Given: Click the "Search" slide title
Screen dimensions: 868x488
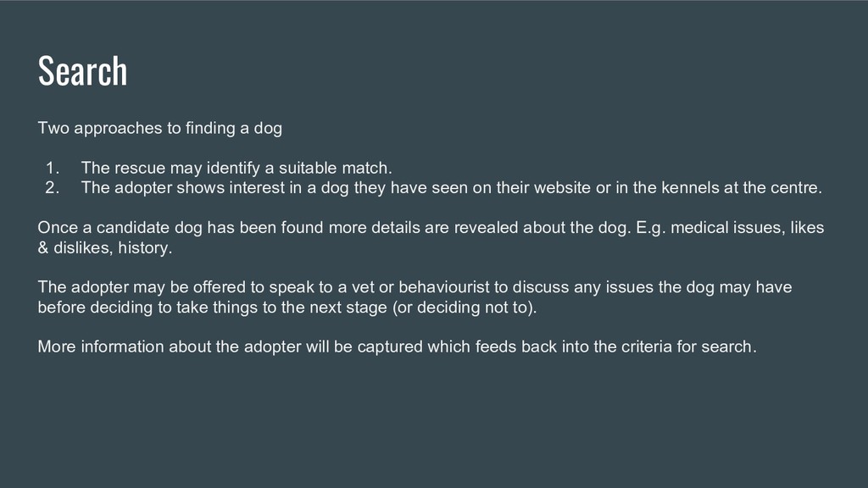Looking at the screenshot, I should 82,71.
